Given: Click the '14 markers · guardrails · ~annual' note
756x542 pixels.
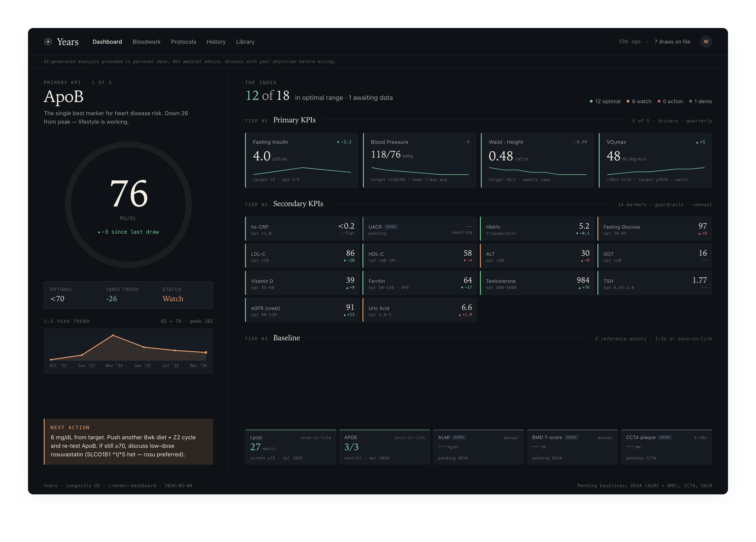Looking at the screenshot, I should point(665,204).
